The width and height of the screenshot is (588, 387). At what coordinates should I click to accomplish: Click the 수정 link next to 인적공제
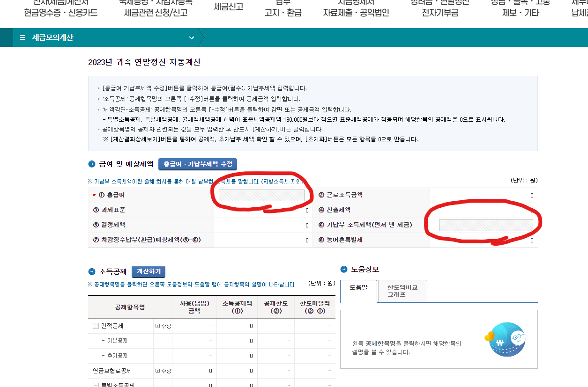[166, 325]
